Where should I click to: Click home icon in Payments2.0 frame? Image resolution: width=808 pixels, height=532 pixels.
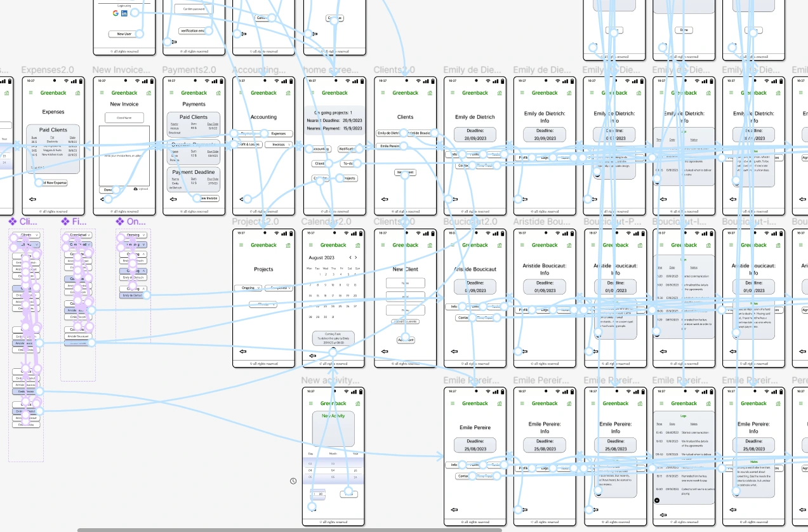pos(218,93)
